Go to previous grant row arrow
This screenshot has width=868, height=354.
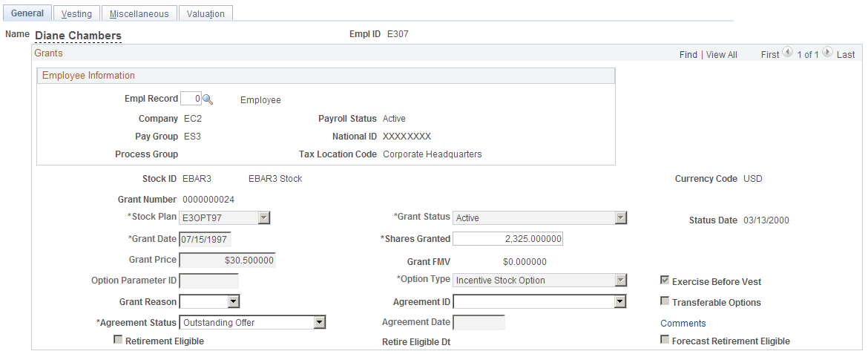click(x=789, y=53)
